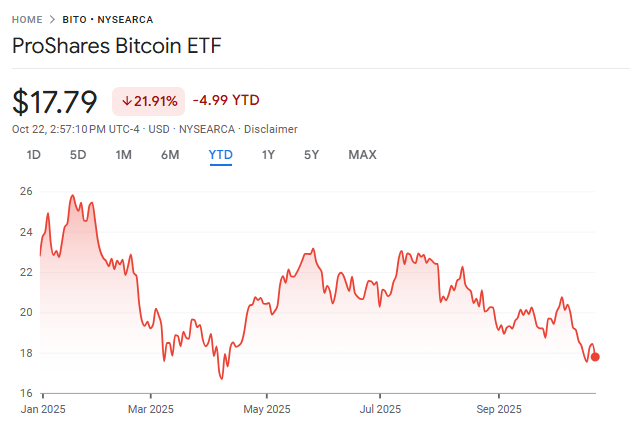
Task: Show the MAX time range
Action: [x=362, y=155]
